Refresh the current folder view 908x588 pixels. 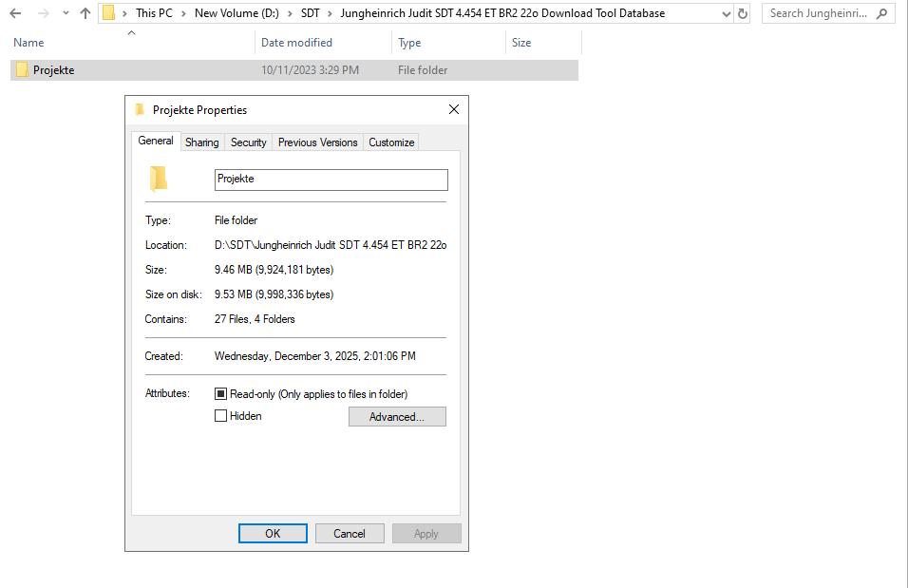coord(743,13)
